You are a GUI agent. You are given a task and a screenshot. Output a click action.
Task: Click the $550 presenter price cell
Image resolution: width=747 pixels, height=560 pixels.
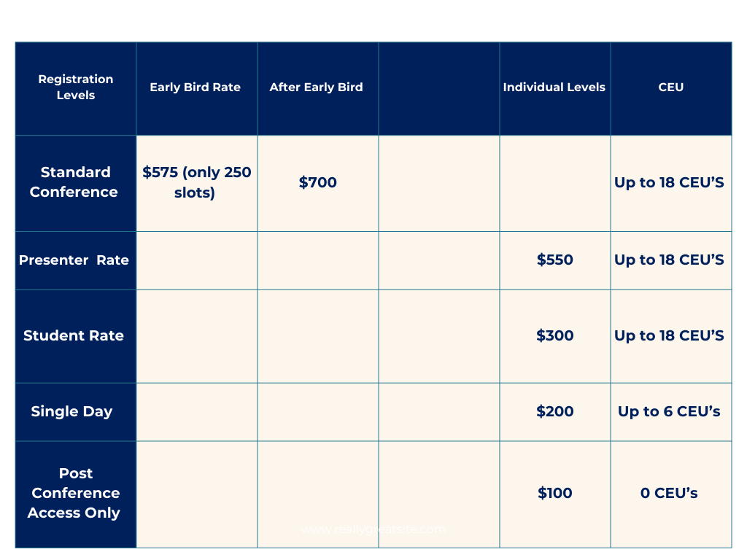click(555, 260)
